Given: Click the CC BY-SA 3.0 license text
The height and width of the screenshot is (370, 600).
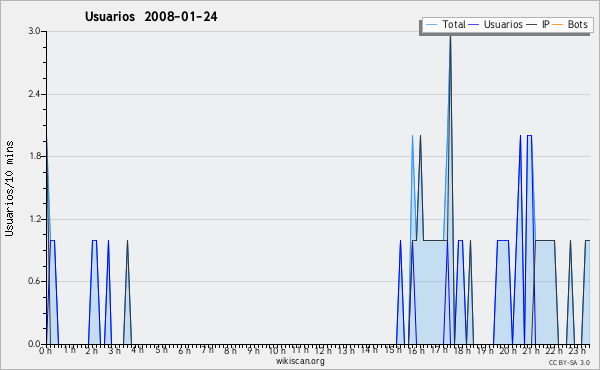Looking at the screenshot, I should [x=569, y=362].
